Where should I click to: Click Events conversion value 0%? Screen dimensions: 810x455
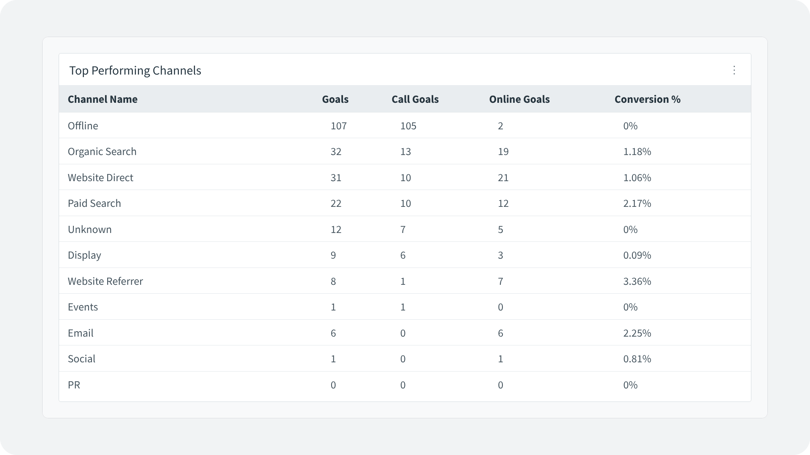tap(630, 307)
